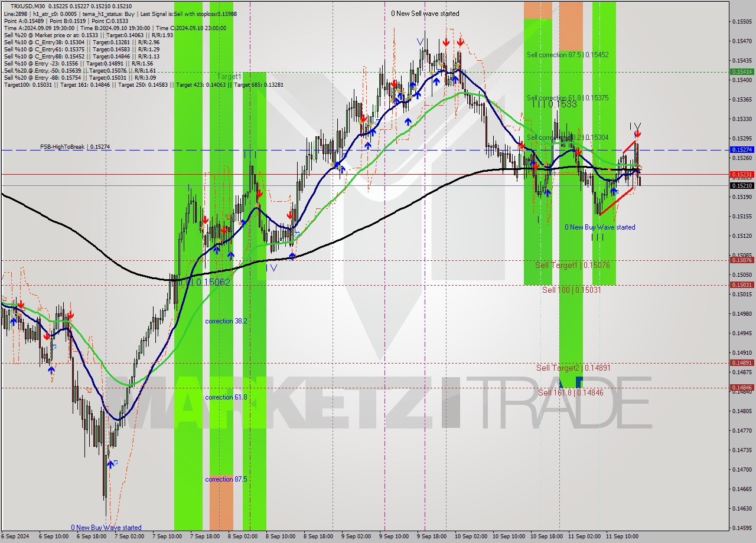Viewport: 756px width, 543px height.
Task: Click the 'Sell correction 38.2 | 0.15304' label
Action: (x=568, y=138)
